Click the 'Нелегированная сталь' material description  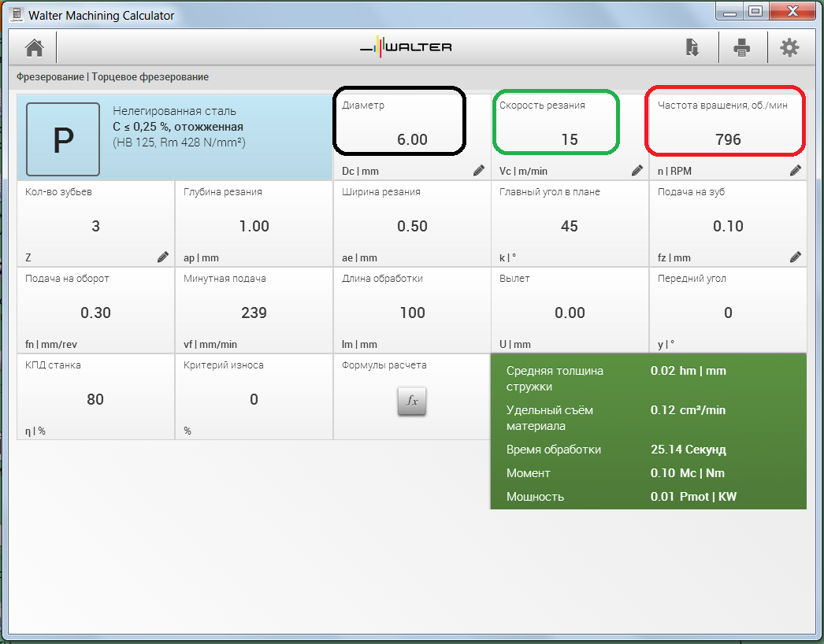point(174,111)
